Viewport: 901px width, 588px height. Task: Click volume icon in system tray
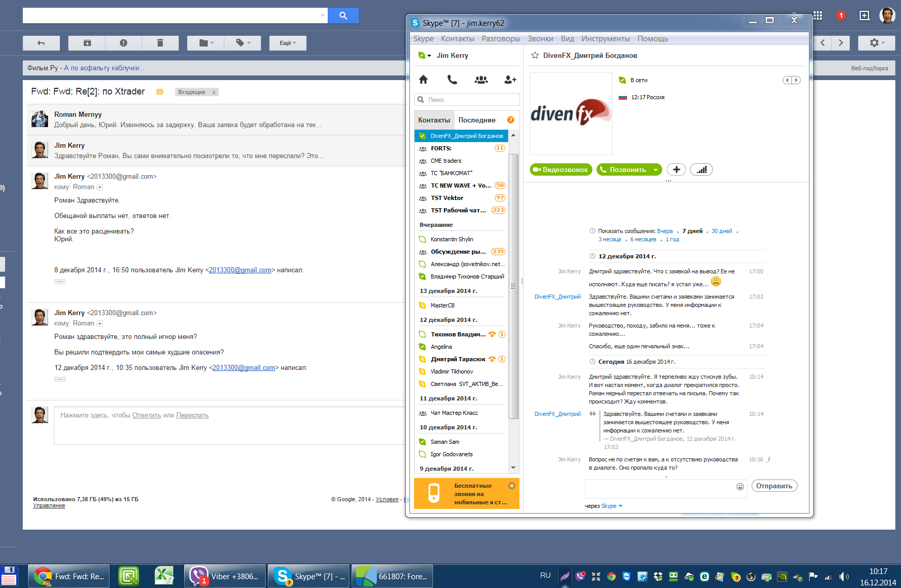click(x=844, y=577)
